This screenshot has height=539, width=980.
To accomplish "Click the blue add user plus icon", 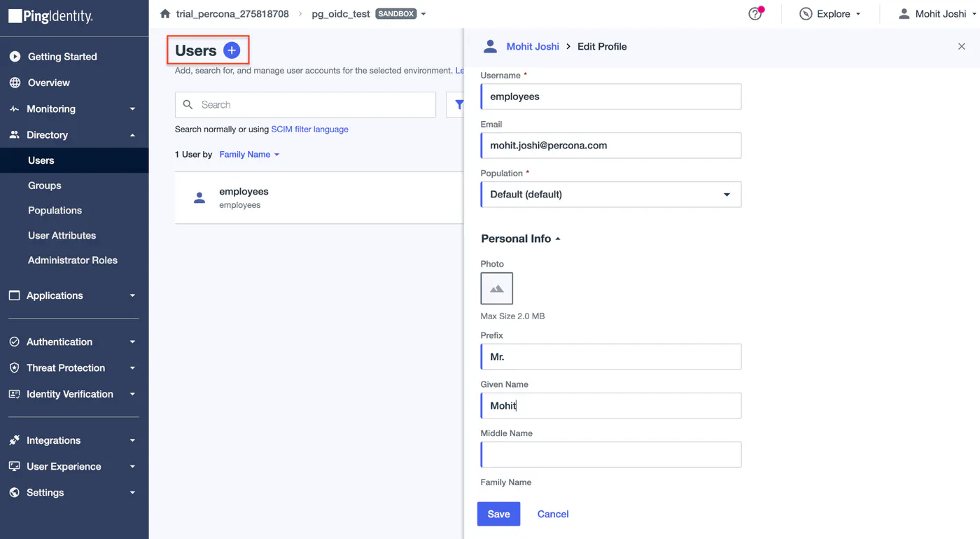I will coord(232,50).
